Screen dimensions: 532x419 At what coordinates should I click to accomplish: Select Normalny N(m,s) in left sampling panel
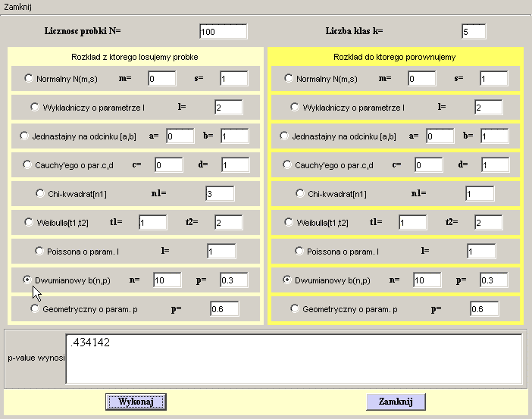30,78
